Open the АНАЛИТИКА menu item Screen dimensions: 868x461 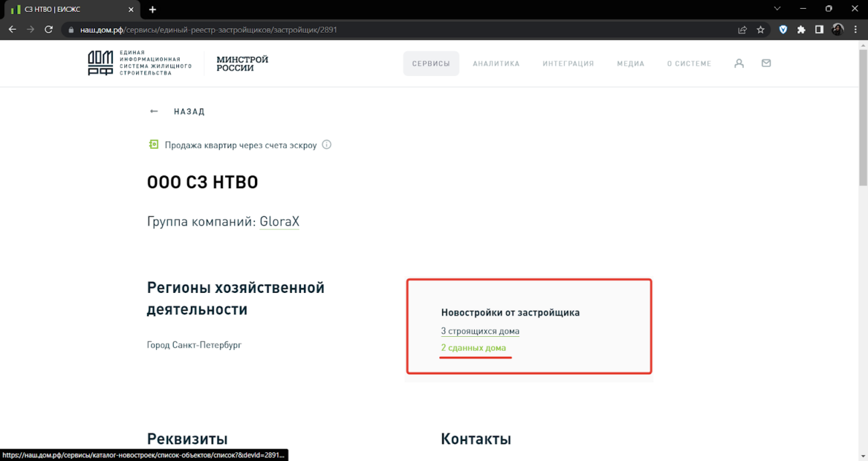tap(496, 63)
